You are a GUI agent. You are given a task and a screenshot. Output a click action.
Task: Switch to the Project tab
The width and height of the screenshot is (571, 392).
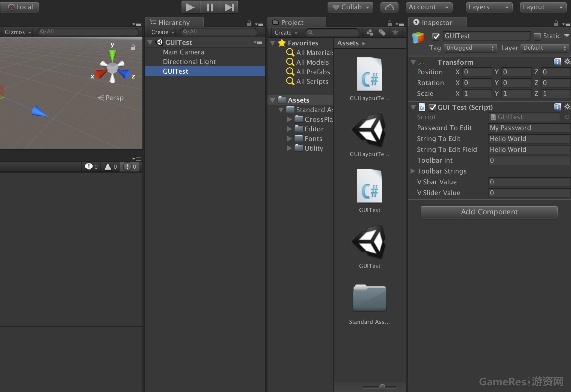(296, 23)
